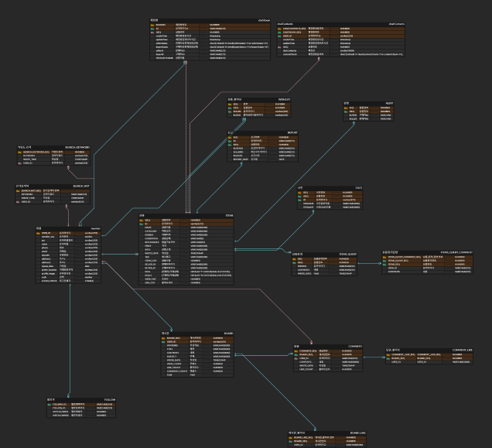The height and width of the screenshot is (448, 492).
Task: Select the WISHLIST table header
Action: pyautogui.click(x=259, y=100)
